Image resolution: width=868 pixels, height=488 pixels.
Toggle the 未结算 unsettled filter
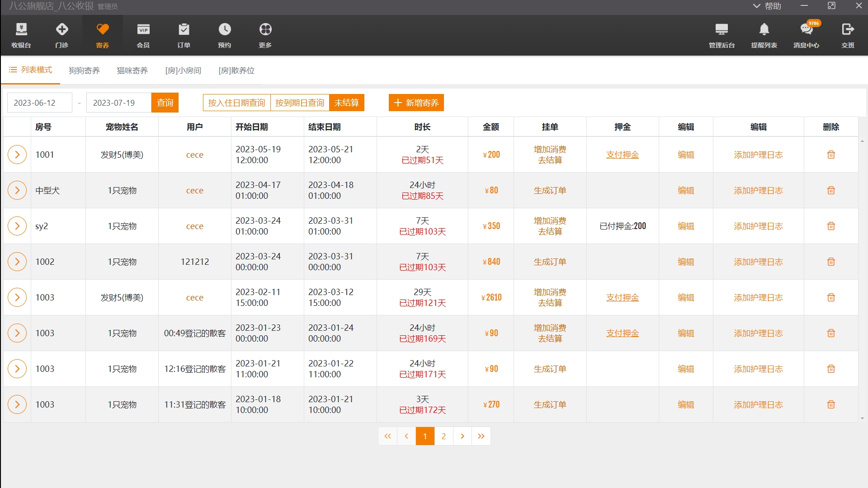pos(347,103)
